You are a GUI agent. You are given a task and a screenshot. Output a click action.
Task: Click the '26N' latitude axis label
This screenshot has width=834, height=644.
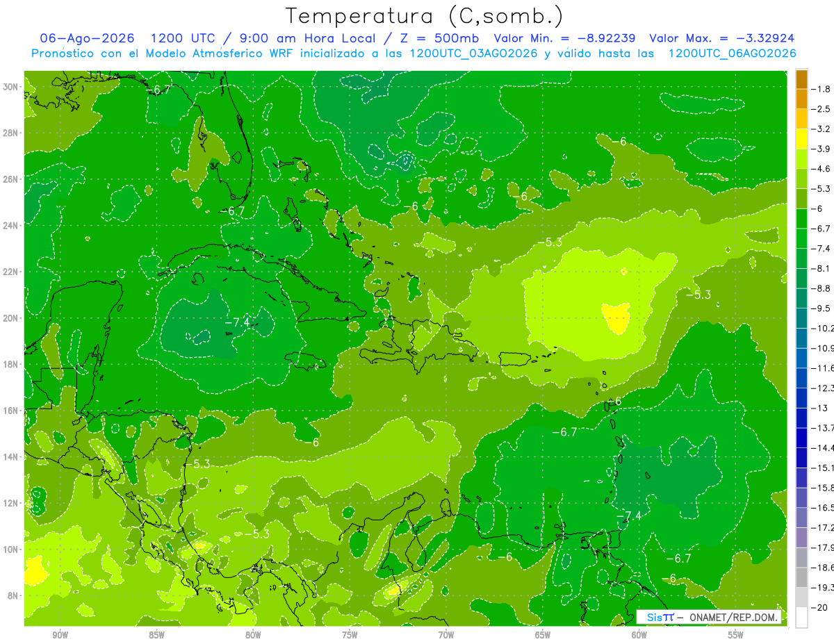pyautogui.click(x=12, y=179)
